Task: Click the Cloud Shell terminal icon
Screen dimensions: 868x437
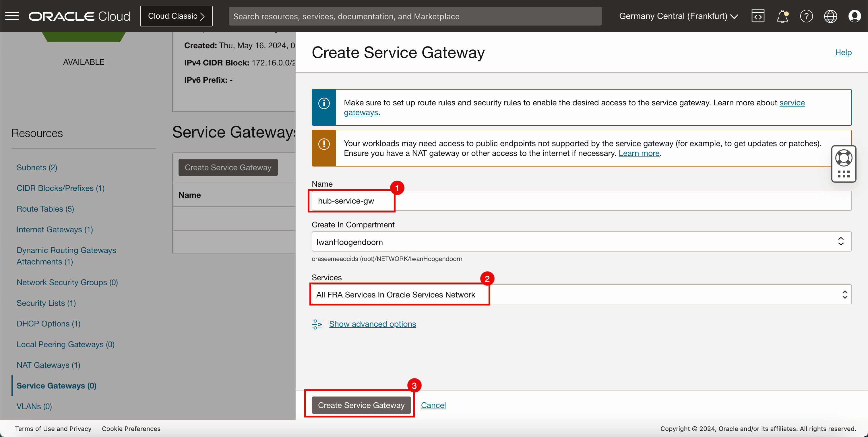Action: tap(758, 16)
